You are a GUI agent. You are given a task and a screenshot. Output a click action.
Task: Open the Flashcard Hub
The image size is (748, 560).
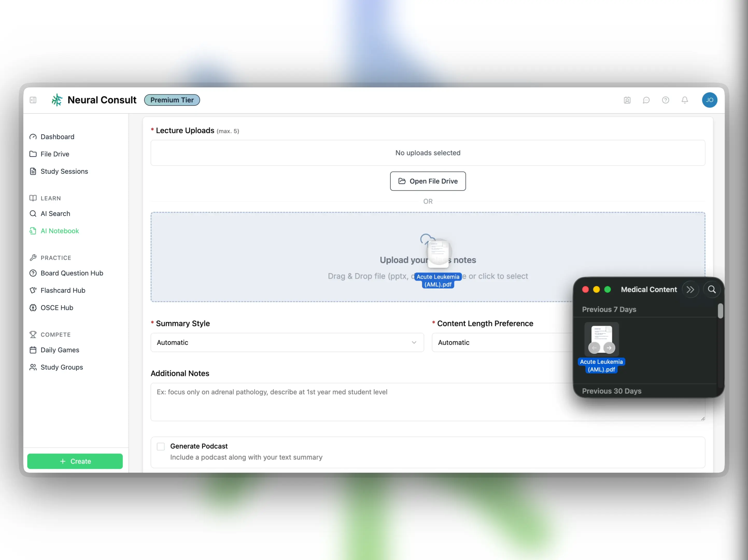[x=62, y=290]
